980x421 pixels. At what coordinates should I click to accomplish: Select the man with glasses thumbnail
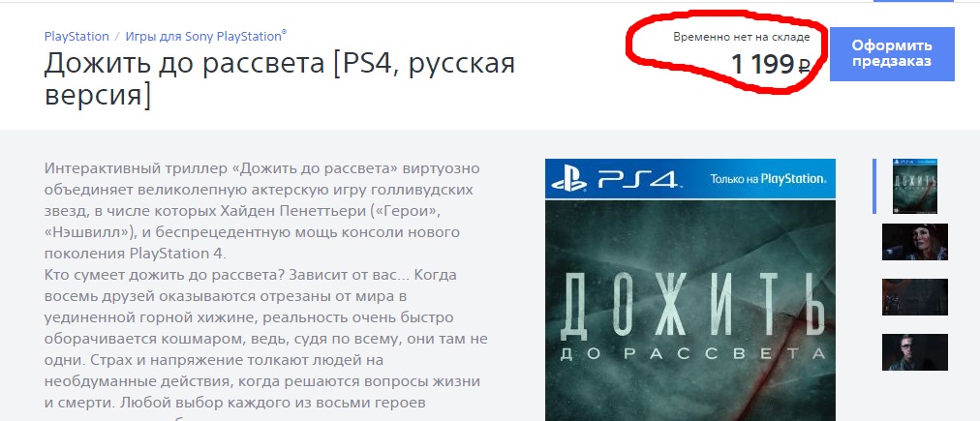[915, 352]
